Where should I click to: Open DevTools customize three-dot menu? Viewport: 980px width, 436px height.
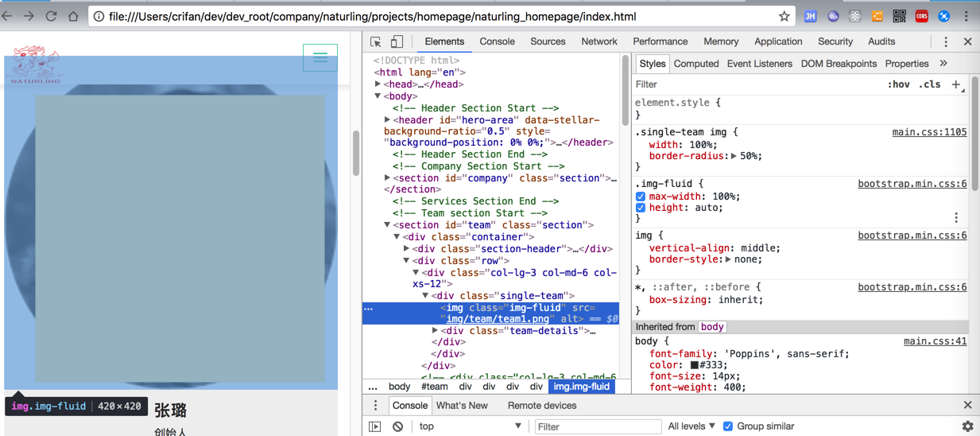(946, 41)
